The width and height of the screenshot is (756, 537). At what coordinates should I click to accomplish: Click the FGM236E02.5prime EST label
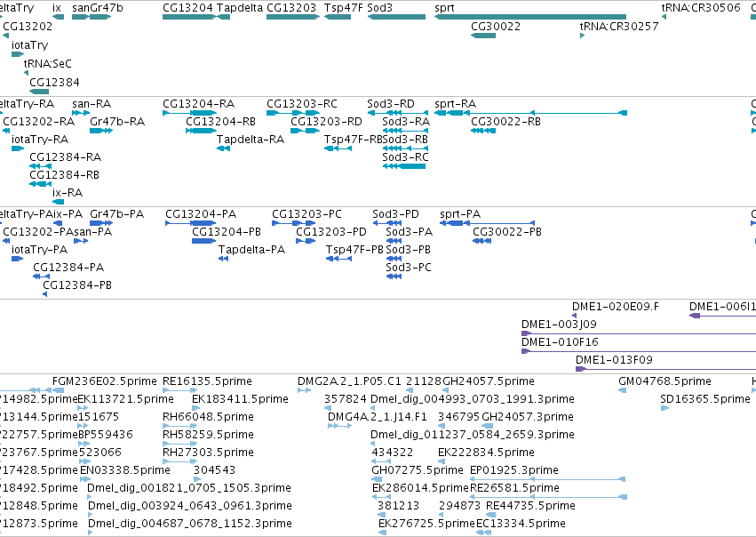point(105,381)
